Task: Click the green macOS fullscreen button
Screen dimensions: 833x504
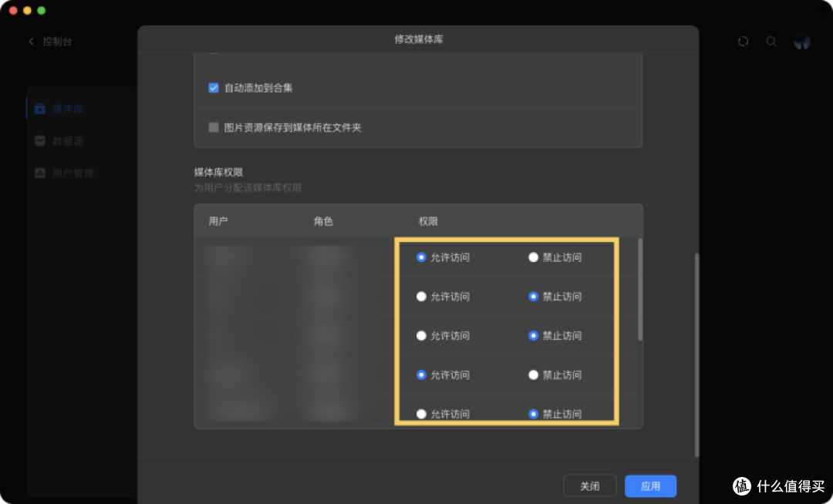Action: tap(42, 11)
